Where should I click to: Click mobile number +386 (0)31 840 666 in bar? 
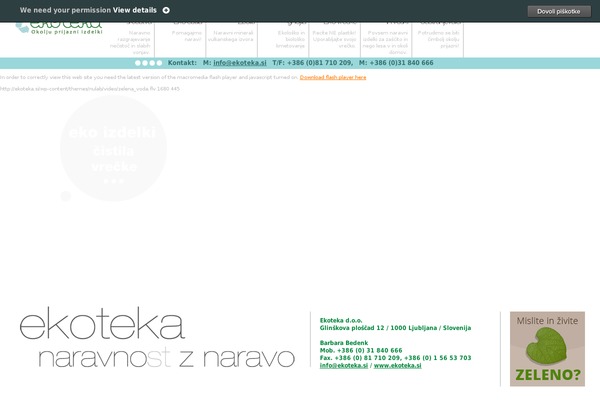pyautogui.click(x=401, y=63)
